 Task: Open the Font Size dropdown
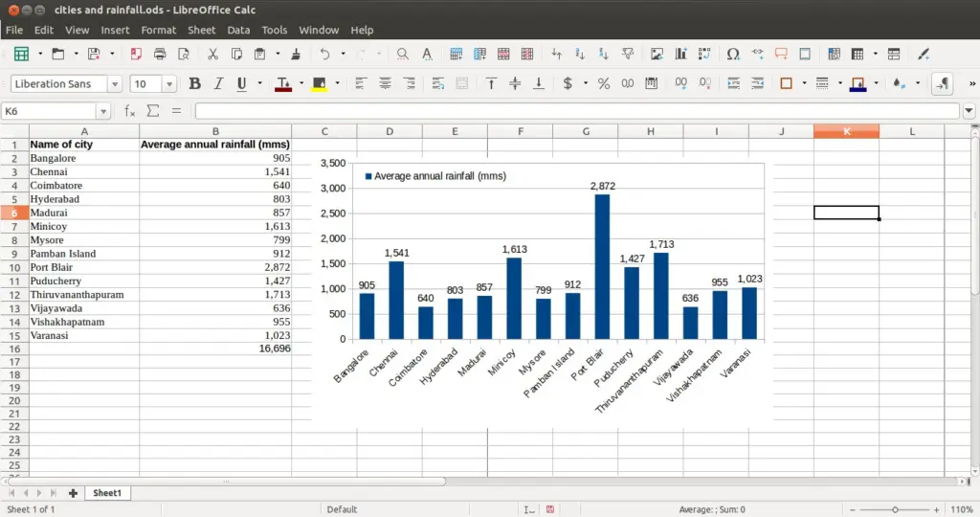[168, 83]
